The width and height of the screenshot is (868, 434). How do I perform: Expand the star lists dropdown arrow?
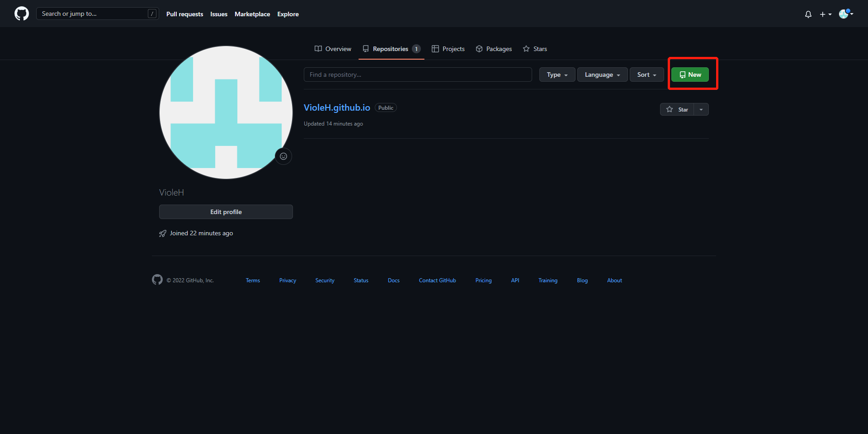(x=701, y=109)
